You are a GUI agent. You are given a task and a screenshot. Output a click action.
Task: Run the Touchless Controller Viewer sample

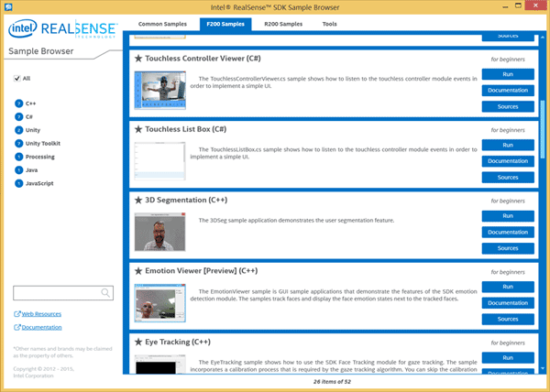click(x=508, y=74)
